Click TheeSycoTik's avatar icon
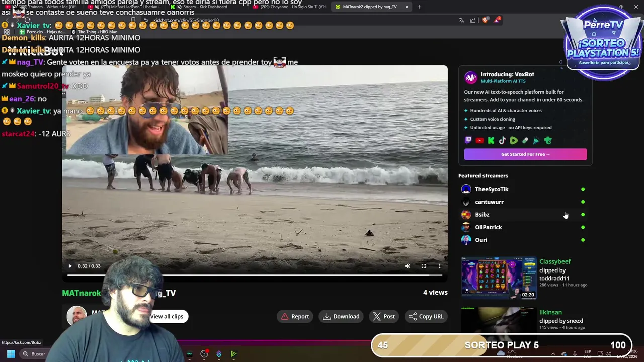 coord(466,189)
